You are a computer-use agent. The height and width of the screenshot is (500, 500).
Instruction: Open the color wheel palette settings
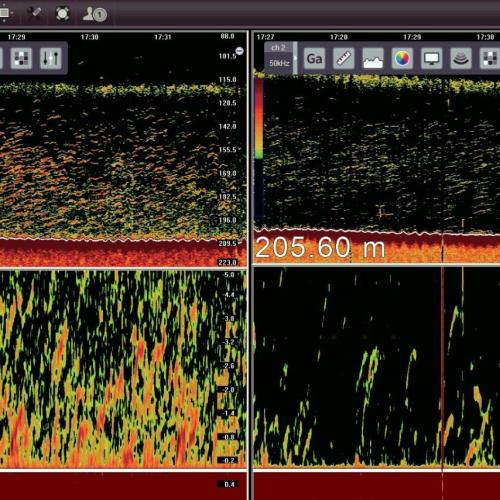point(402,59)
